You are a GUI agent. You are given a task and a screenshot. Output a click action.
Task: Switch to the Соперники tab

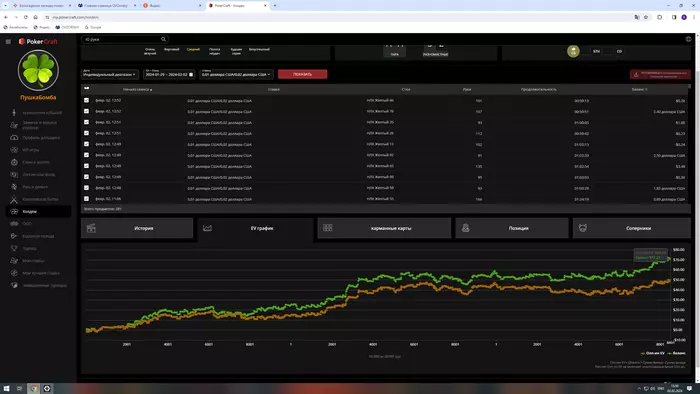(x=632, y=228)
